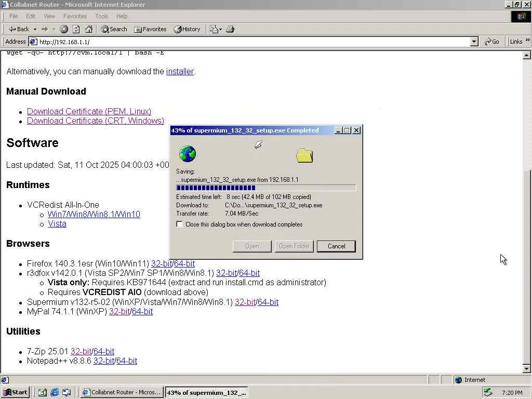This screenshot has height=399, width=532.
Task: Download Firefox 140.3.1esr 32-bit
Action: tap(162, 263)
